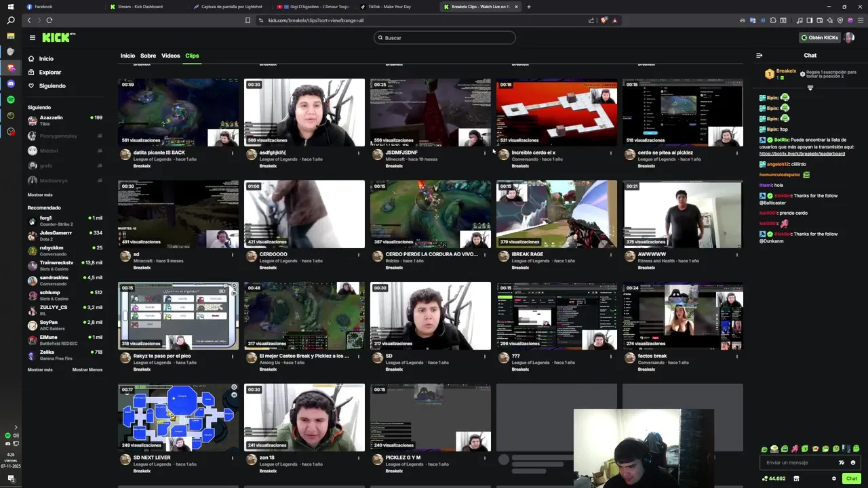Image resolution: width=868 pixels, height=488 pixels.
Task: Open Trainwreckstv in recommended channels
Action: [x=64, y=265]
